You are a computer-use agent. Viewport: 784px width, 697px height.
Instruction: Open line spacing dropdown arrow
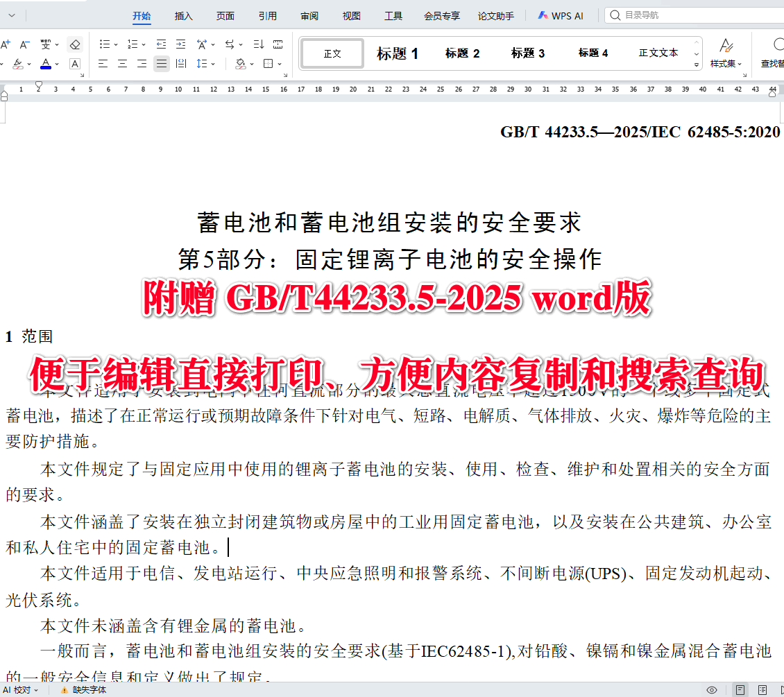click(x=213, y=64)
